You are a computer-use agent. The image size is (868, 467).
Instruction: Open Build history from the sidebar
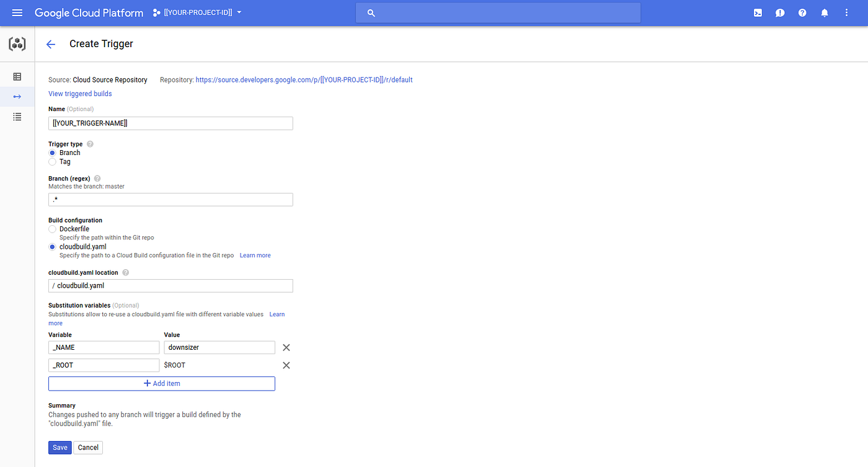(17, 75)
